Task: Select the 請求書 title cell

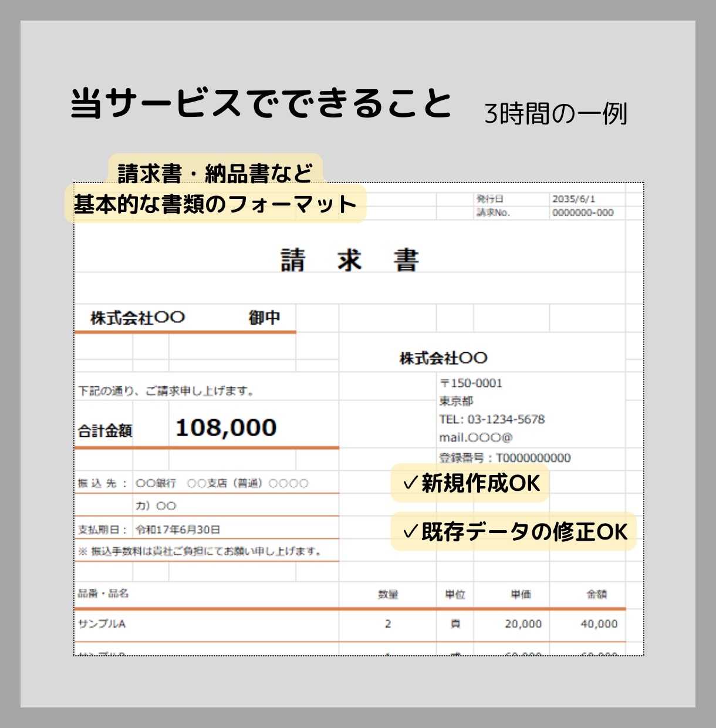Action: point(350,260)
